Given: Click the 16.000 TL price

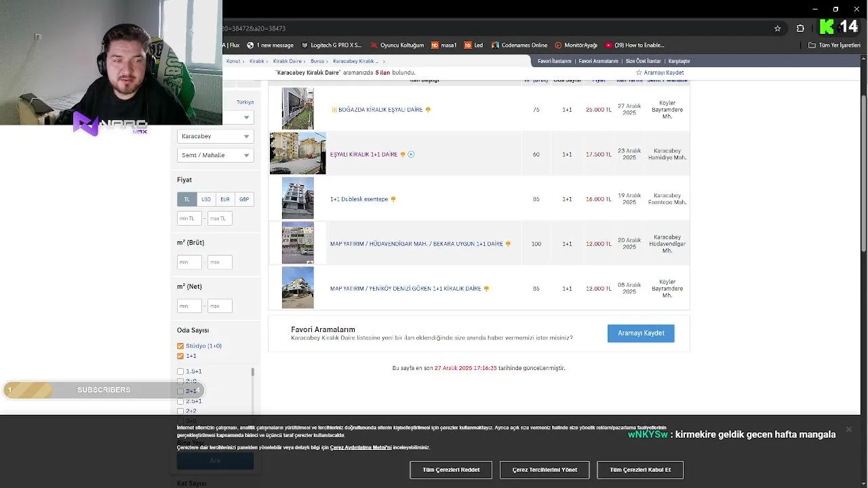Looking at the screenshot, I should click(599, 199).
